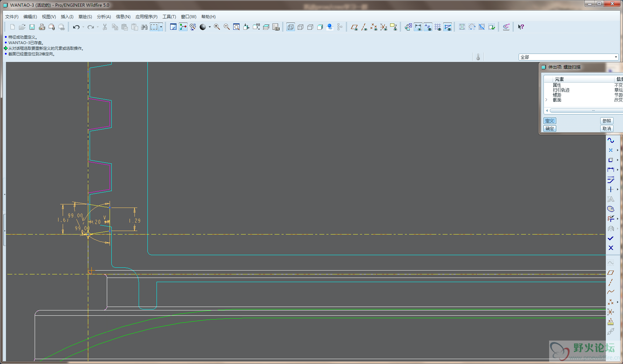
Task: Print using the printer icon
Action: click(42, 27)
